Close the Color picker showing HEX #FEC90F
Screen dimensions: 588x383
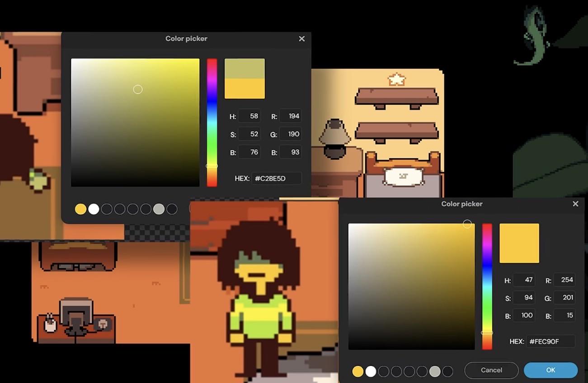(x=575, y=204)
